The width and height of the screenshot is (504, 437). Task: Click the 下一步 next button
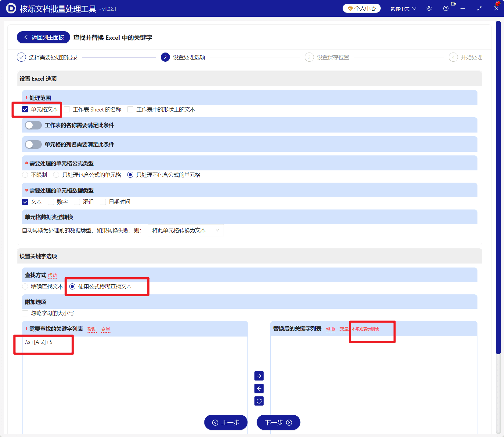(278, 422)
